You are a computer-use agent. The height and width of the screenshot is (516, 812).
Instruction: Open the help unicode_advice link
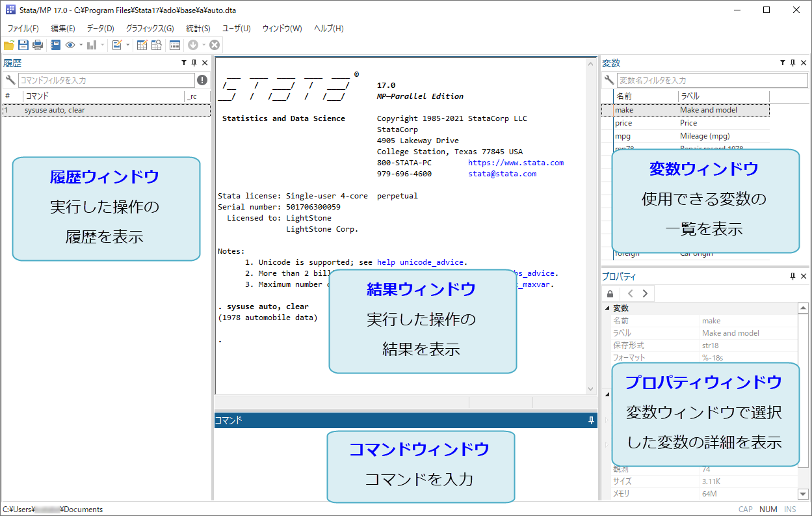(421, 262)
